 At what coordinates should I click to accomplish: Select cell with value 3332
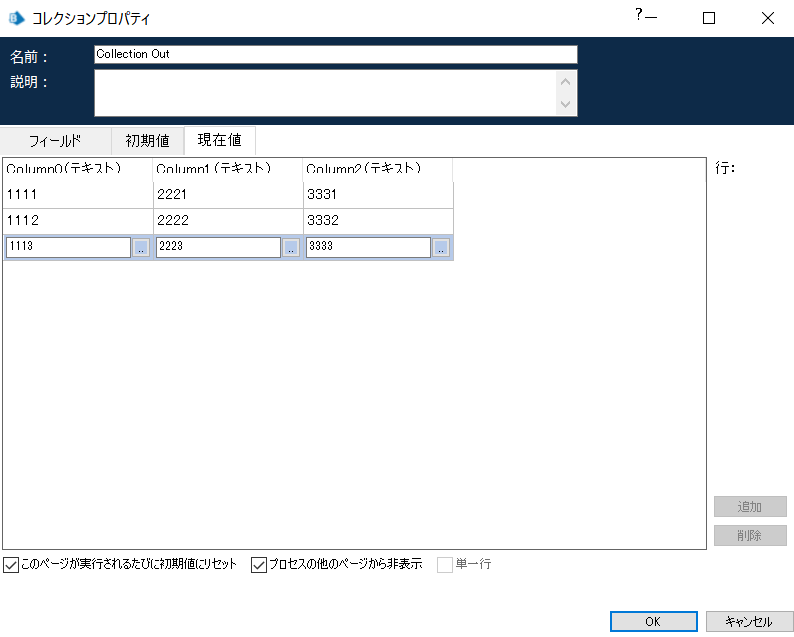[378, 221]
